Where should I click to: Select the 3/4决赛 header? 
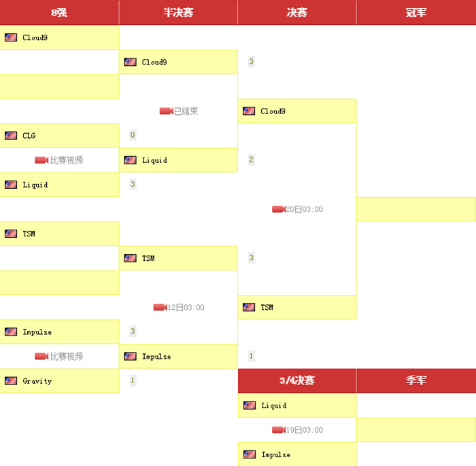[297, 381]
